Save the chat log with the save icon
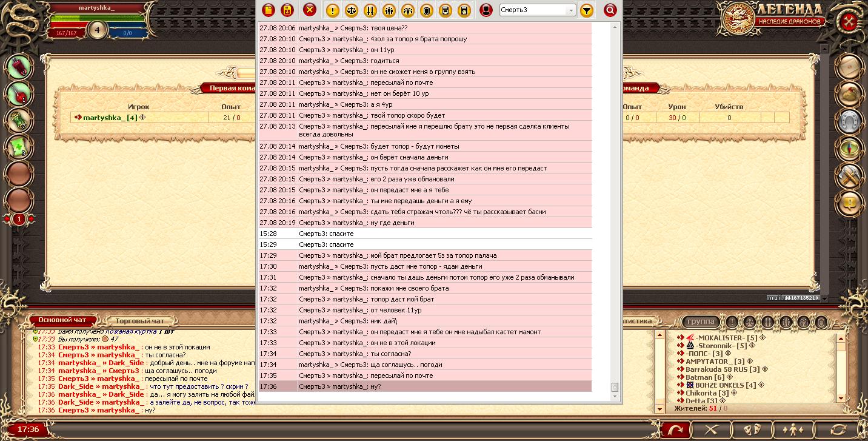This screenshot has width=868, height=441. pos(288,10)
